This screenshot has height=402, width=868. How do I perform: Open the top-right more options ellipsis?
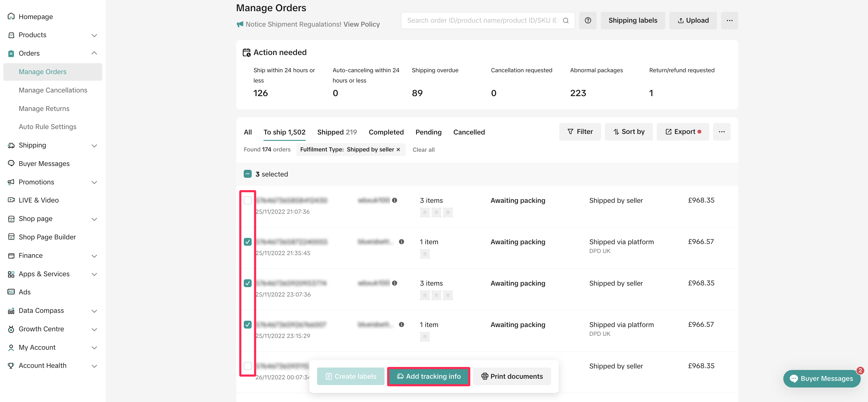(x=729, y=21)
